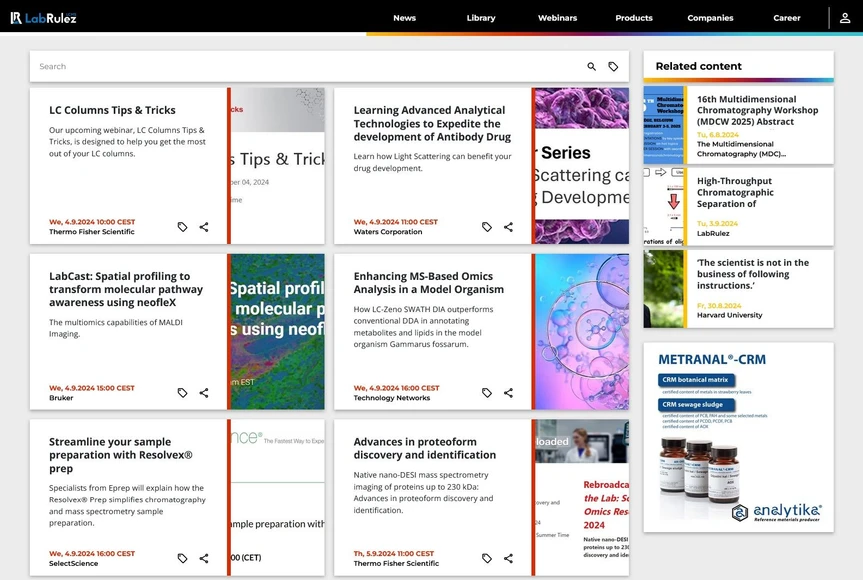Image resolution: width=863 pixels, height=580 pixels.
Task: Click tag icon on LC Columns Tips & Tricks card
Action: click(x=182, y=227)
